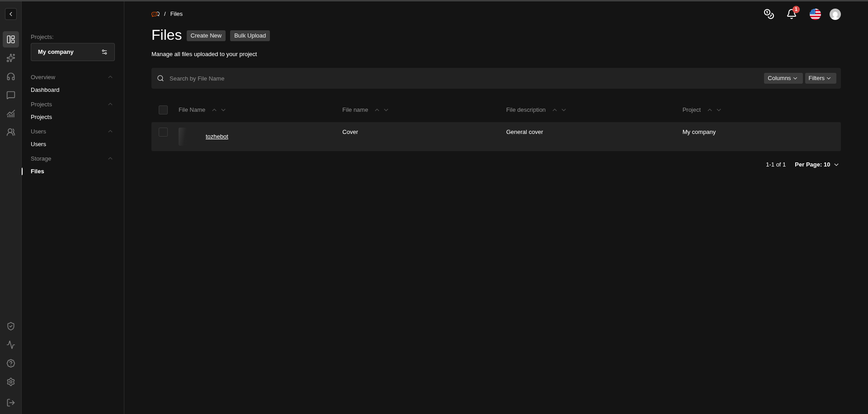This screenshot has height=414, width=868.
Task: Sort File Name column ascending arrow
Action: tap(214, 110)
